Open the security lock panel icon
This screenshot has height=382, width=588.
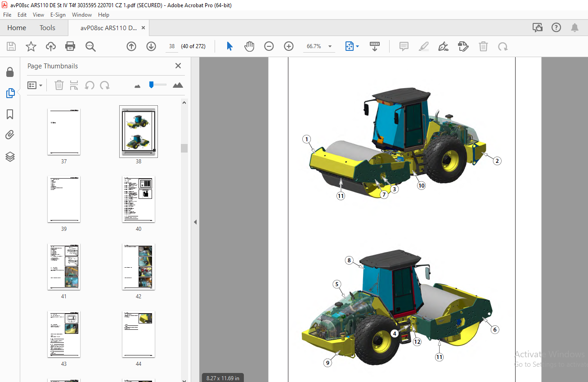[x=10, y=72]
